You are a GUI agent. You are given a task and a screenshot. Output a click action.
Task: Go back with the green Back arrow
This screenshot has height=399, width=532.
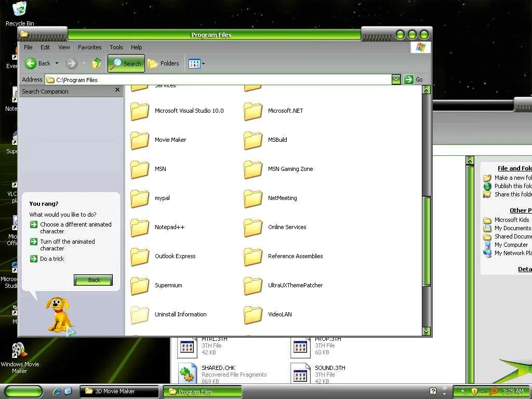pyautogui.click(x=37, y=63)
